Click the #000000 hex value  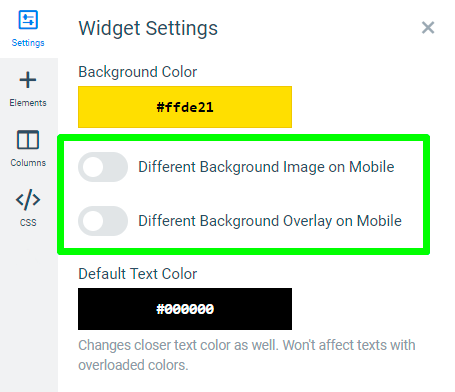[185, 309]
